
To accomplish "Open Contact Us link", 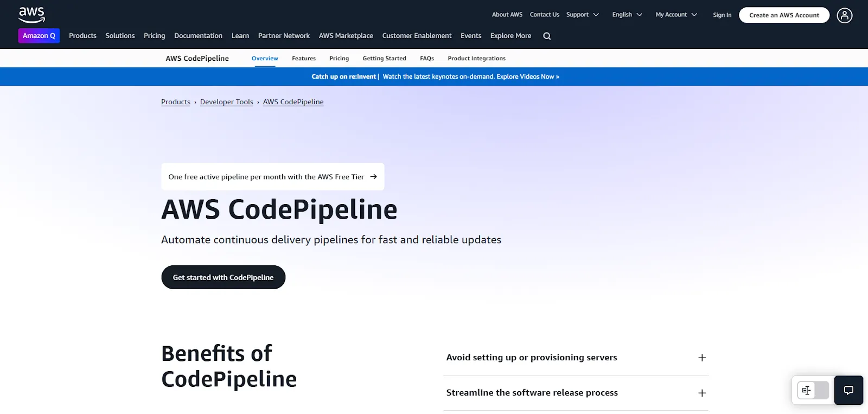I will point(544,15).
